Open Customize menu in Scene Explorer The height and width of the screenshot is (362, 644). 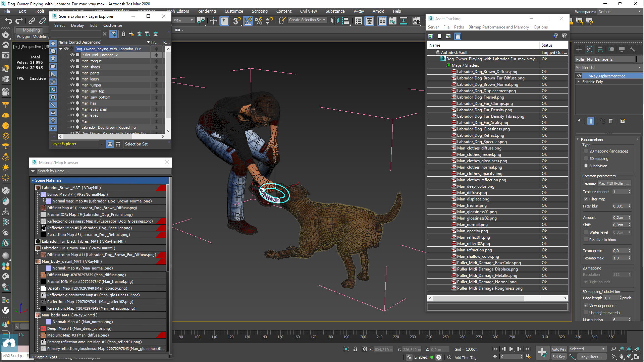click(113, 25)
